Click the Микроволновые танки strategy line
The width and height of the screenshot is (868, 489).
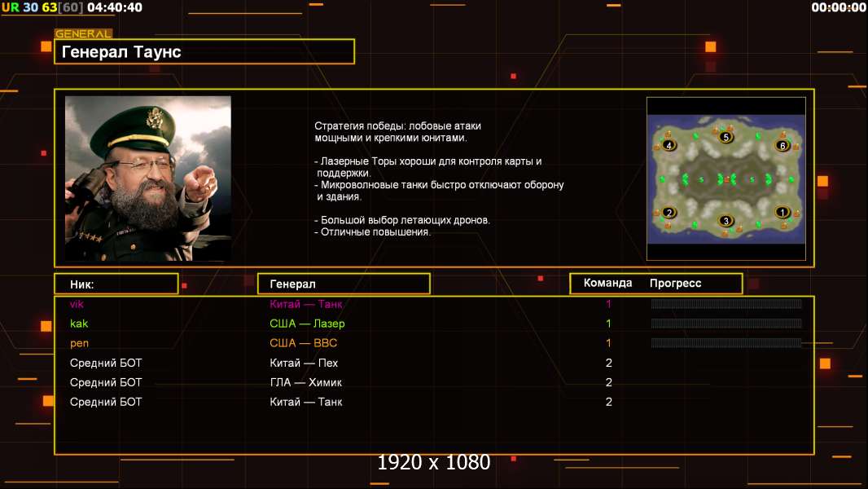tap(439, 191)
